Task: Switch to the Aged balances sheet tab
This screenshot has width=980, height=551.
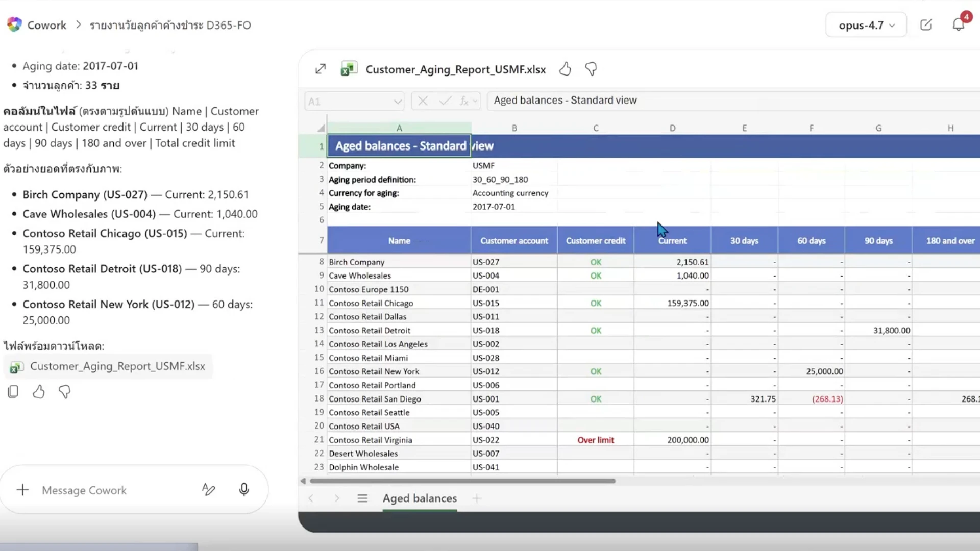Action: pos(420,498)
